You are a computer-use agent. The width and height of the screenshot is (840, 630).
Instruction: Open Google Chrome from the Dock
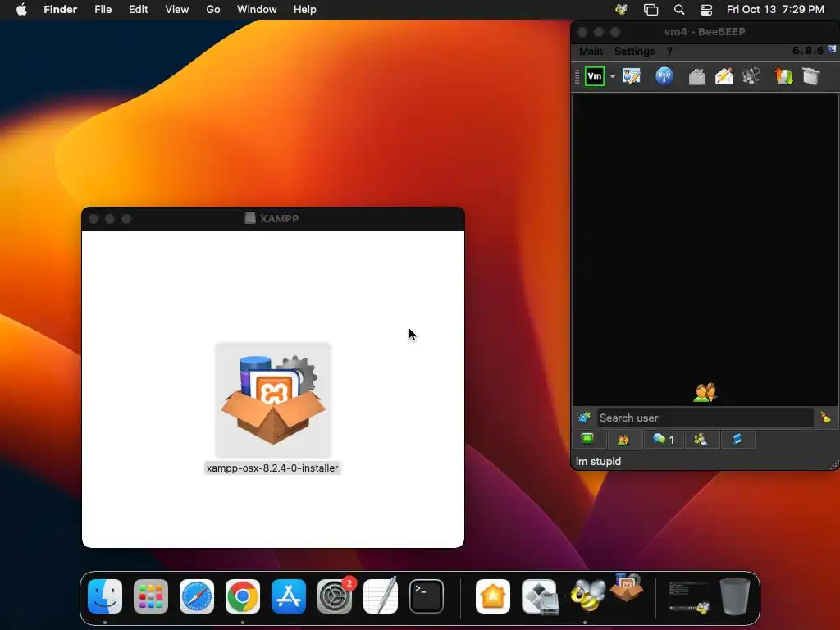click(243, 596)
